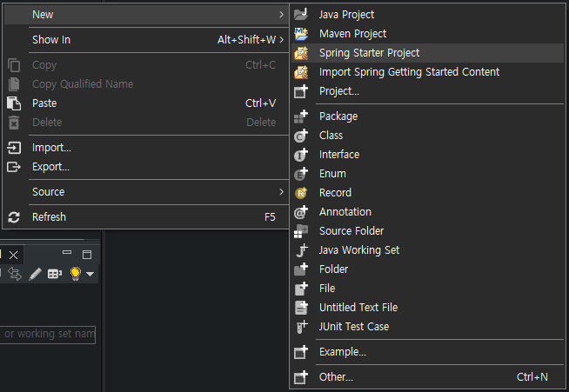Click the new File icon
Image resolution: width=569 pixels, height=392 pixels.
[301, 289]
